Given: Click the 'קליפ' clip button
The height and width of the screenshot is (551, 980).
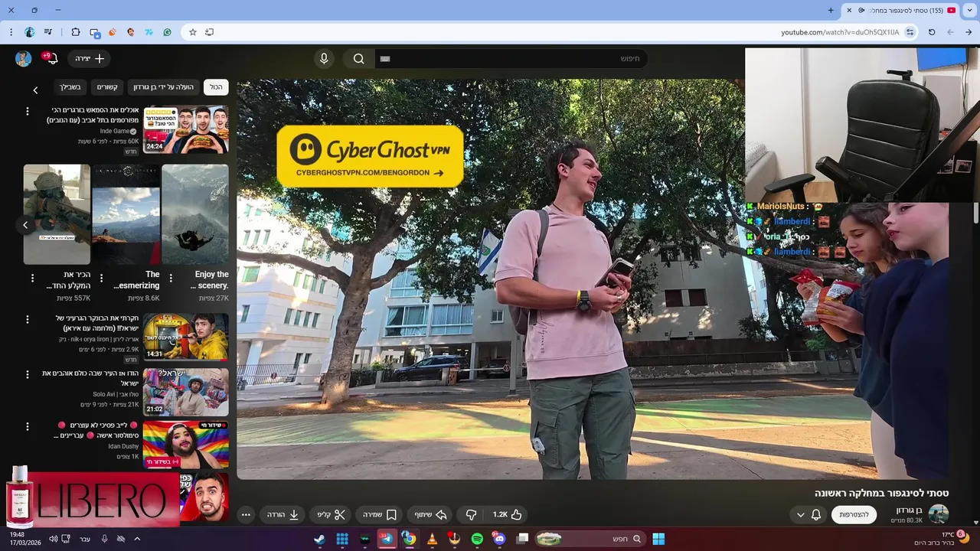Looking at the screenshot, I should (x=332, y=515).
